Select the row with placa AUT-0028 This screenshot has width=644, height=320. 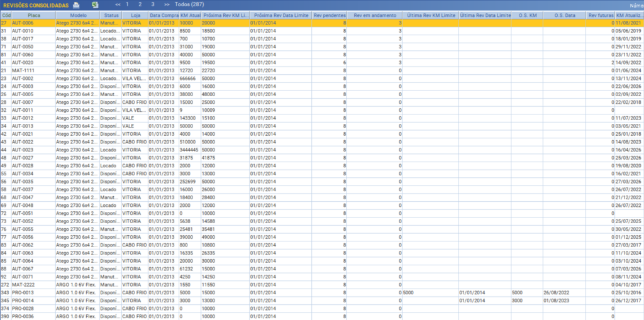coord(322,166)
